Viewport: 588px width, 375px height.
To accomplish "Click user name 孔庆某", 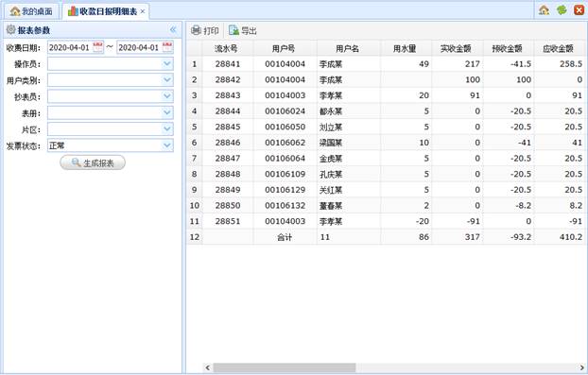I will (x=331, y=175).
